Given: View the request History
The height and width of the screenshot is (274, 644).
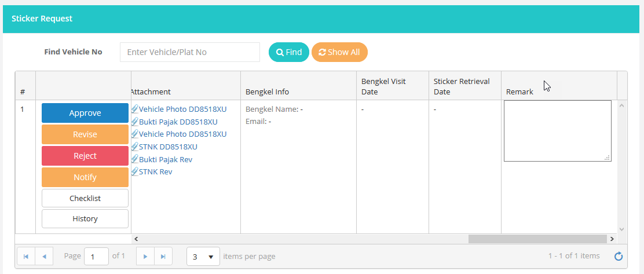Looking at the screenshot, I should click(85, 218).
